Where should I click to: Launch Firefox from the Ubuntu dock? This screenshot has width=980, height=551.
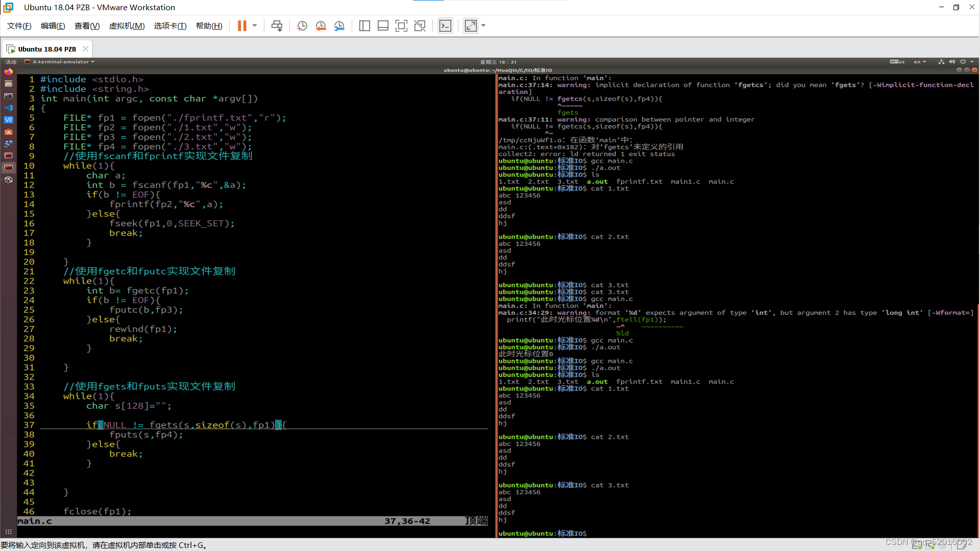pos(8,72)
